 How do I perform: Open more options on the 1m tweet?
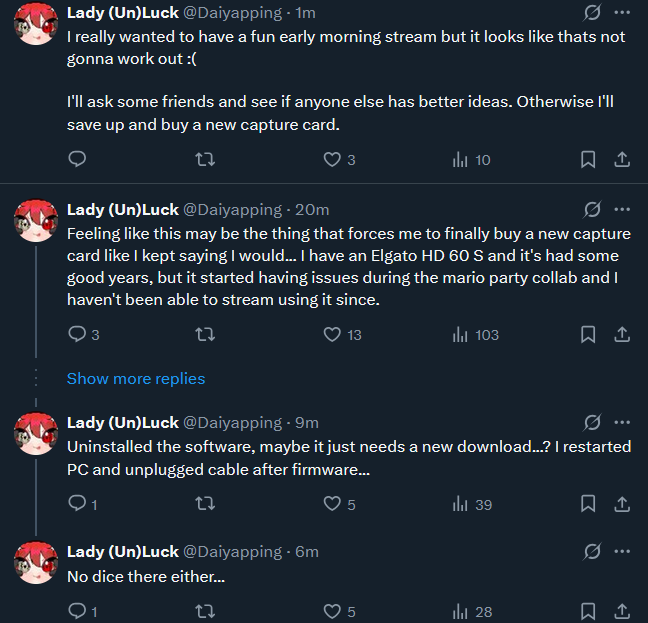[x=622, y=13]
